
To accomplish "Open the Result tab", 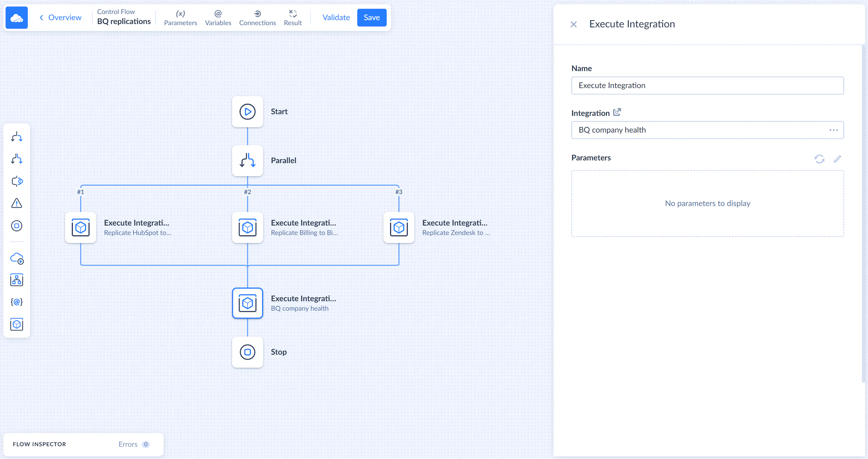I will pyautogui.click(x=293, y=18).
